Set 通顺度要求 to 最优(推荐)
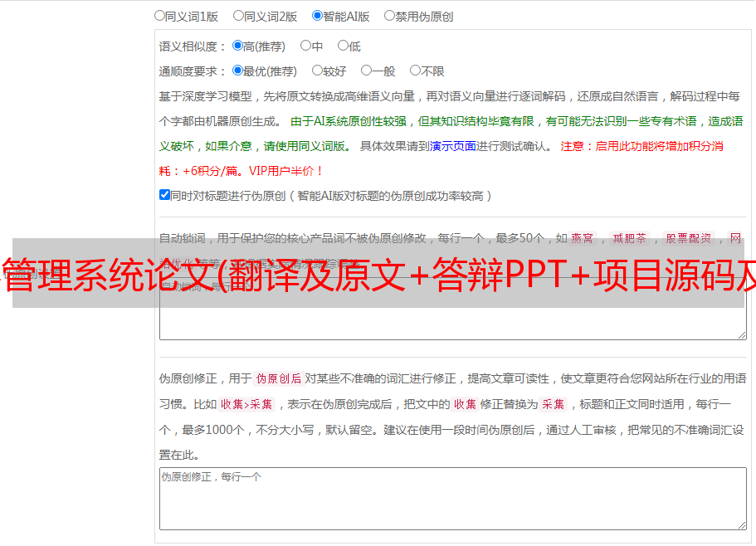This screenshot has height=546, width=756. tap(237, 71)
